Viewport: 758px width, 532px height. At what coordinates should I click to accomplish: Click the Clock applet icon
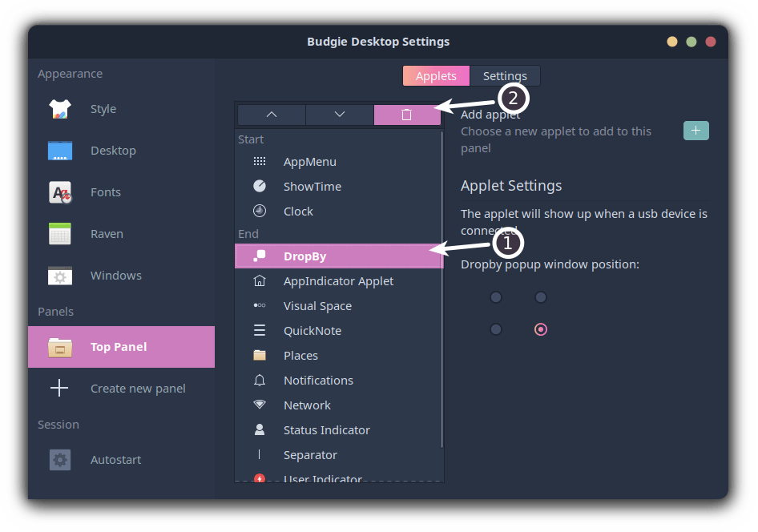pos(260,212)
